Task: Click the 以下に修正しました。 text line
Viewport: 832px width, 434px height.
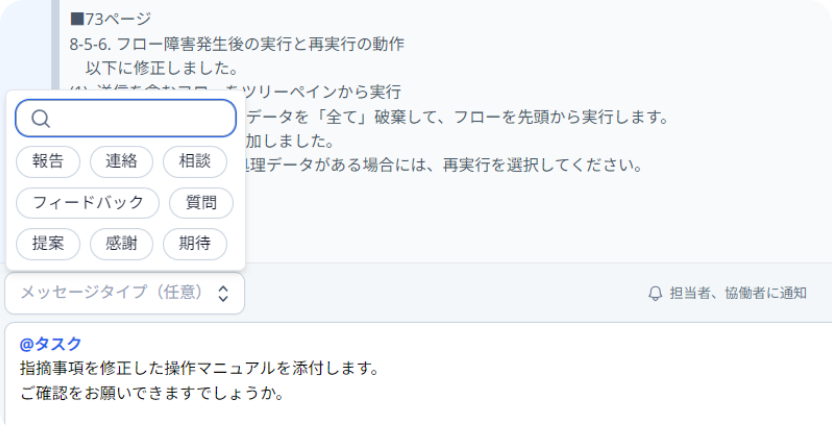Action: (x=162, y=68)
